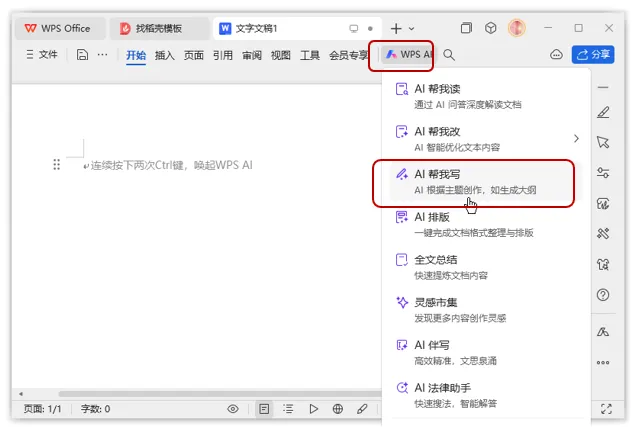
Task: Open the quick access more options ellipsis
Action: point(102,54)
